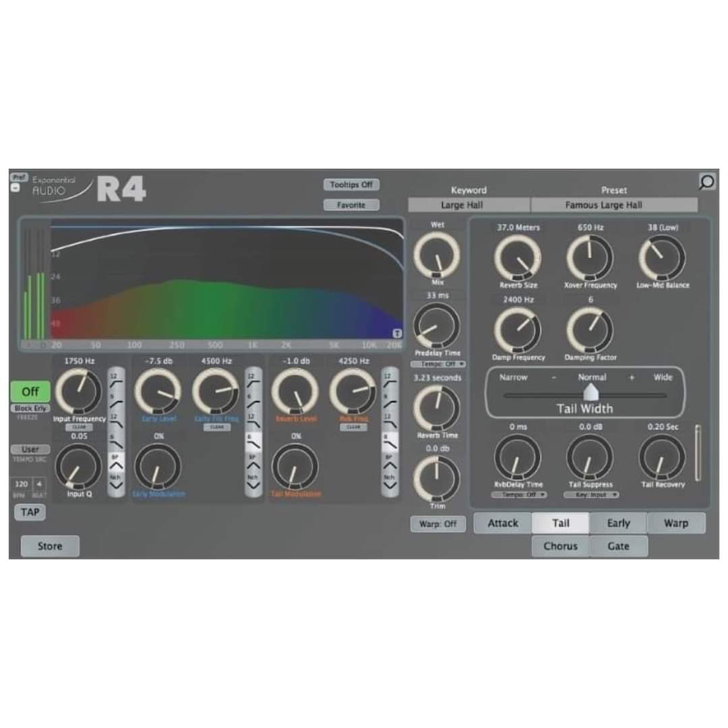728x728 pixels.
Task: Toggle the User tempo source button
Action: [x=30, y=450]
